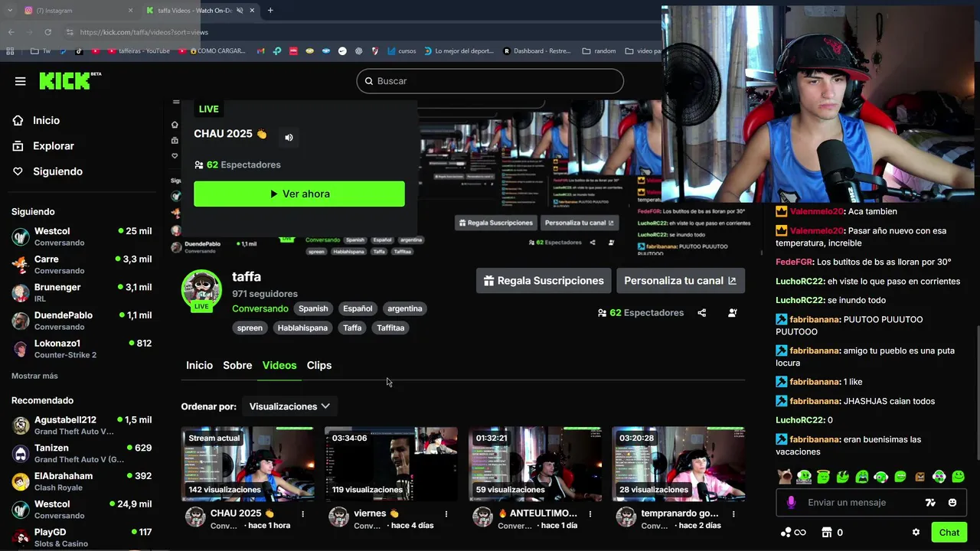This screenshot has height=551, width=980.
Task: Select the Taffitaa tag
Action: [390, 328]
